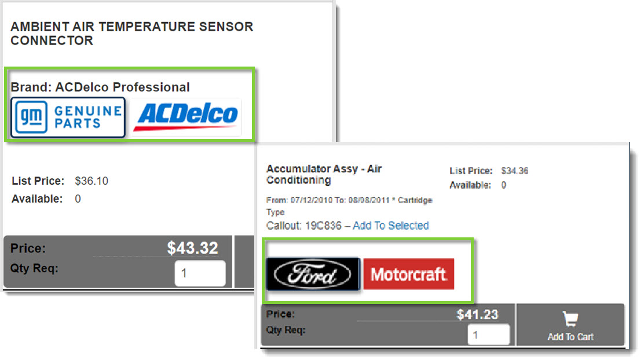
Task: Click the Ford oval logo
Action: [x=313, y=274]
